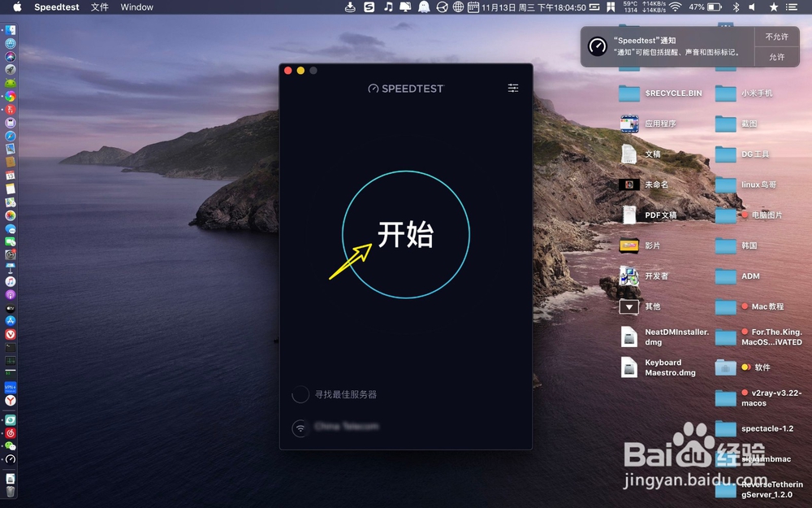Click 允许 on Speedtest notification

point(776,57)
